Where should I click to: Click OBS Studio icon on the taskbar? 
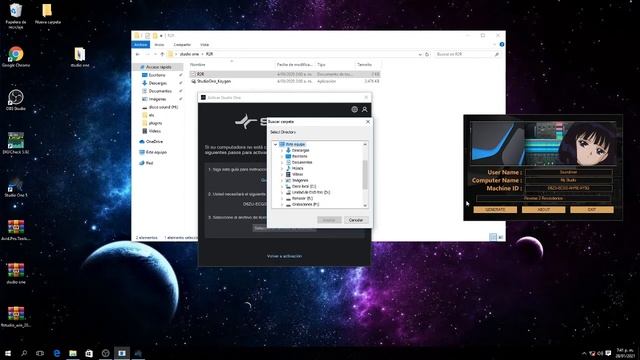105,353
